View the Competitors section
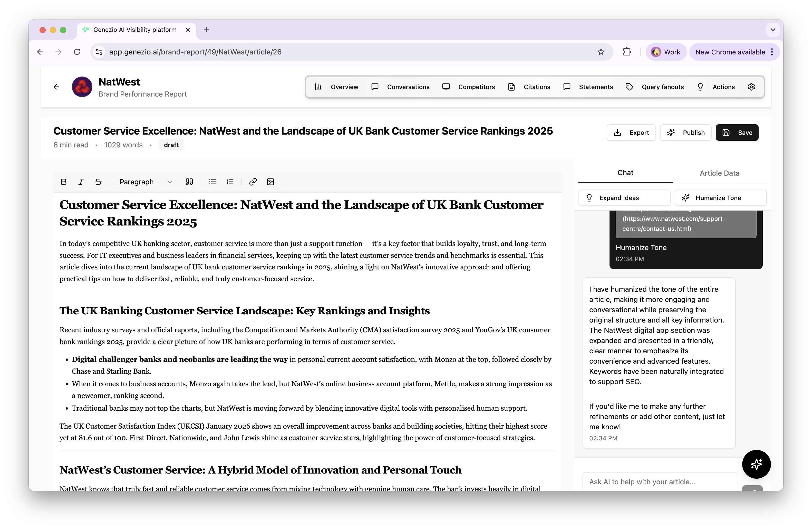Viewport: 812px width, 529px height. point(476,87)
